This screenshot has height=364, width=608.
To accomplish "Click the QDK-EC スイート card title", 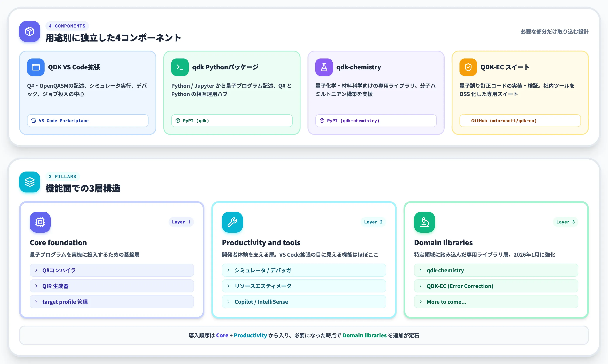I will click(x=505, y=67).
